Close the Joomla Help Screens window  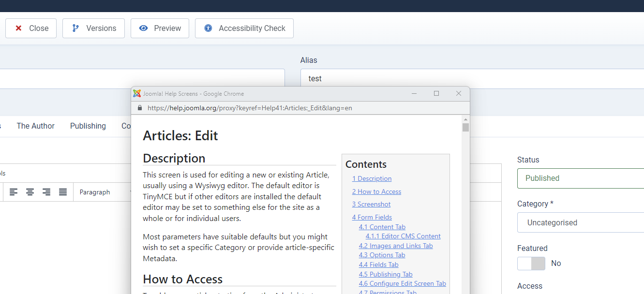coord(459,93)
